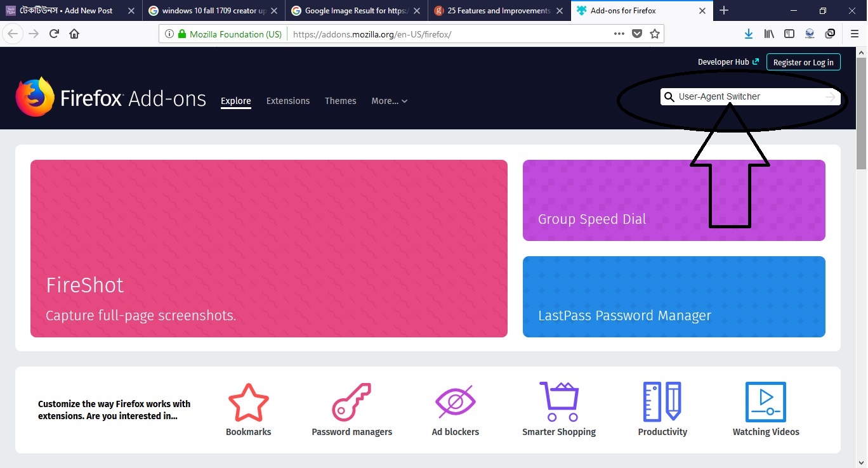Close the Google Image Result tab

pyautogui.click(x=417, y=11)
